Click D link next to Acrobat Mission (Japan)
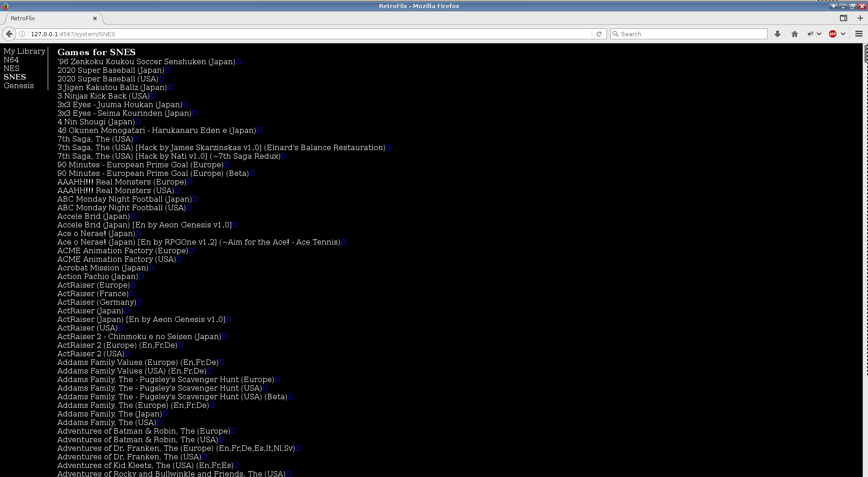 click(x=152, y=268)
